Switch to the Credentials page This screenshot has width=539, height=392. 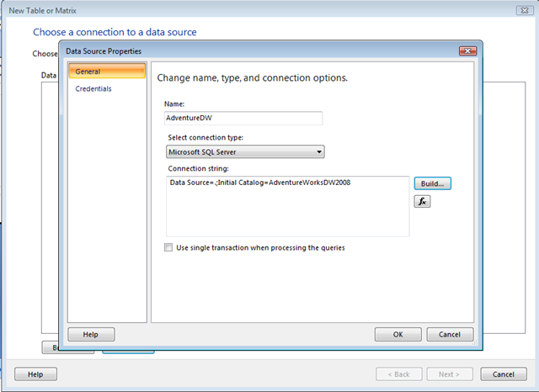93,88
